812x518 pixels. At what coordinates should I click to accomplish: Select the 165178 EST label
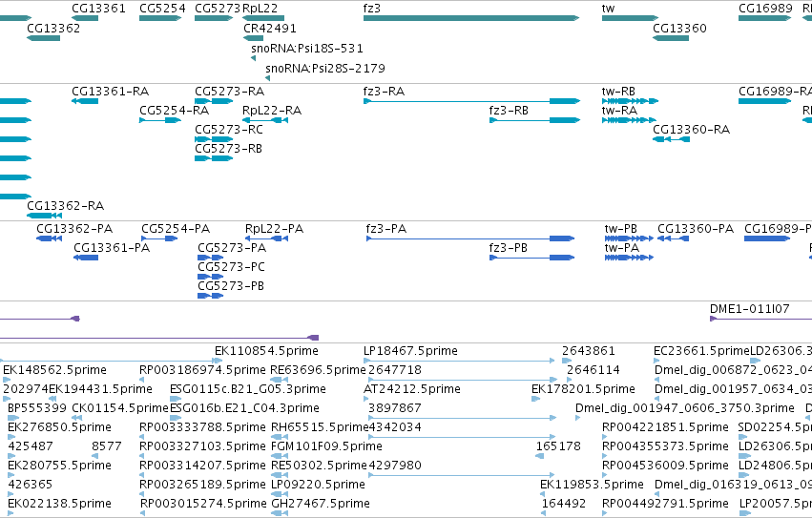(x=558, y=446)
